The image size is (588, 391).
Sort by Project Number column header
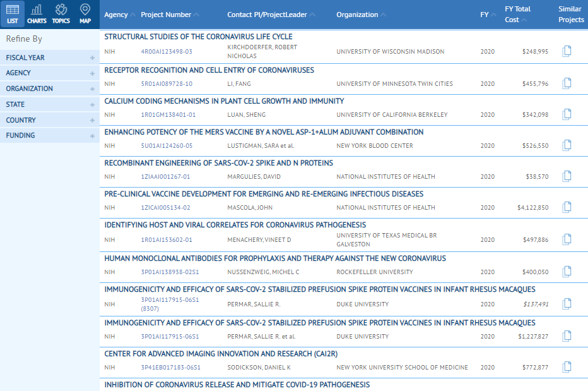(x=170, y=15)
